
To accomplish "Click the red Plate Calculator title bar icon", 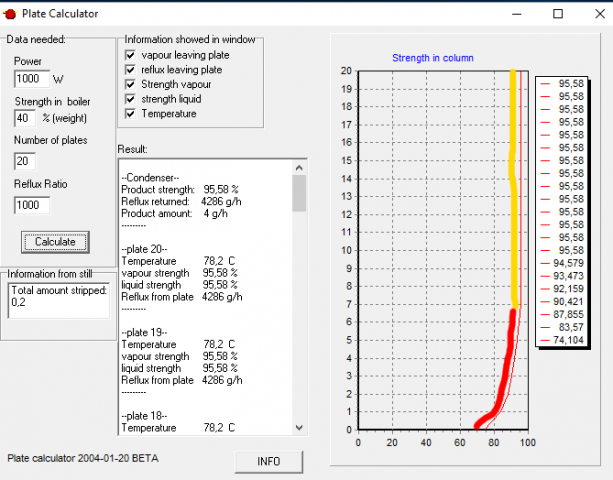I will click(10, 13).
